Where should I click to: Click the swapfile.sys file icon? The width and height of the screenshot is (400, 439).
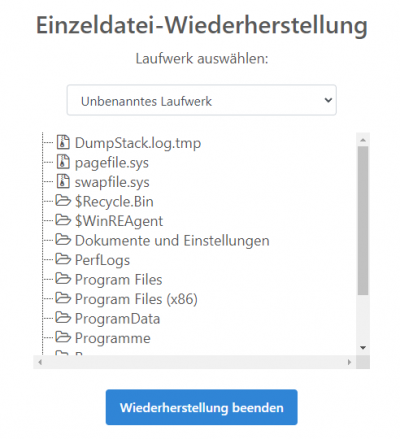pos(63,181)
